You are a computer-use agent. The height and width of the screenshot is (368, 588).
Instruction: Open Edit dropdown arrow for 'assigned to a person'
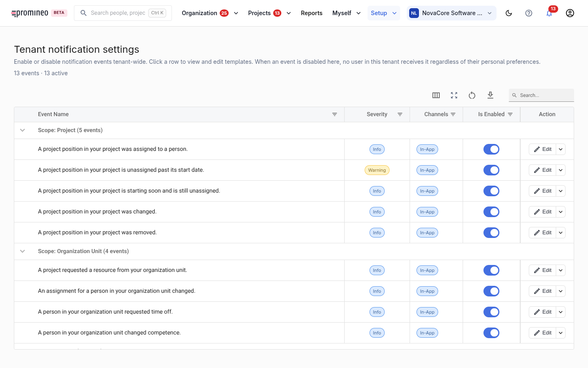pos(561,149)
